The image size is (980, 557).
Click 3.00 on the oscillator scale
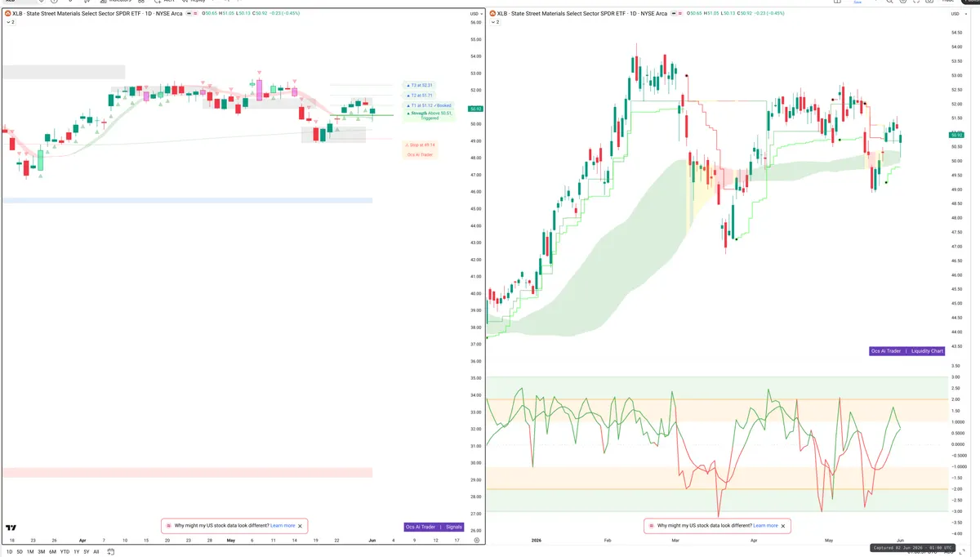pyautogui.click(x=955, y=377)
